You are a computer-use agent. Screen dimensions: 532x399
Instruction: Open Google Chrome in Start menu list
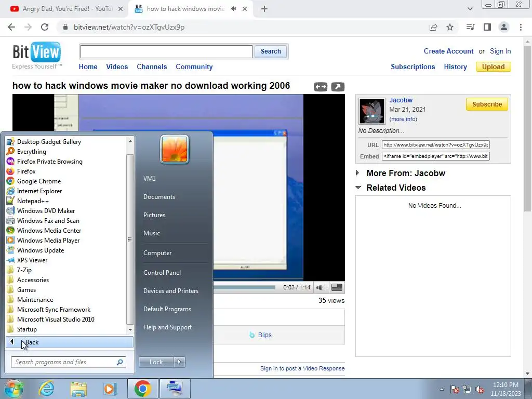[38, 181]
